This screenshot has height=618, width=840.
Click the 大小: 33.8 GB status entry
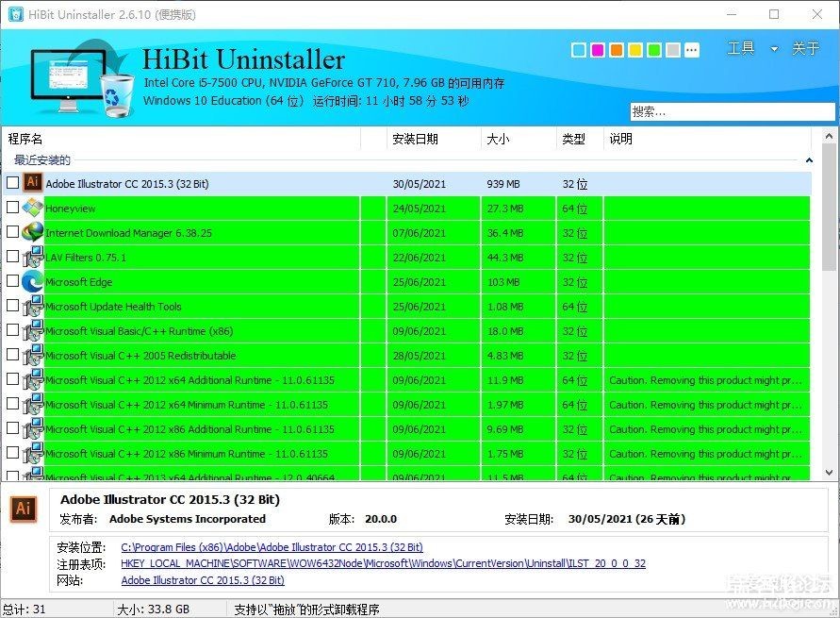[153, 609]
